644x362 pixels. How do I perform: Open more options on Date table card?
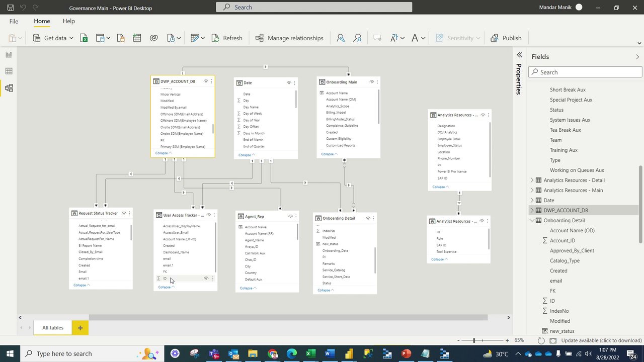point(294,83)
